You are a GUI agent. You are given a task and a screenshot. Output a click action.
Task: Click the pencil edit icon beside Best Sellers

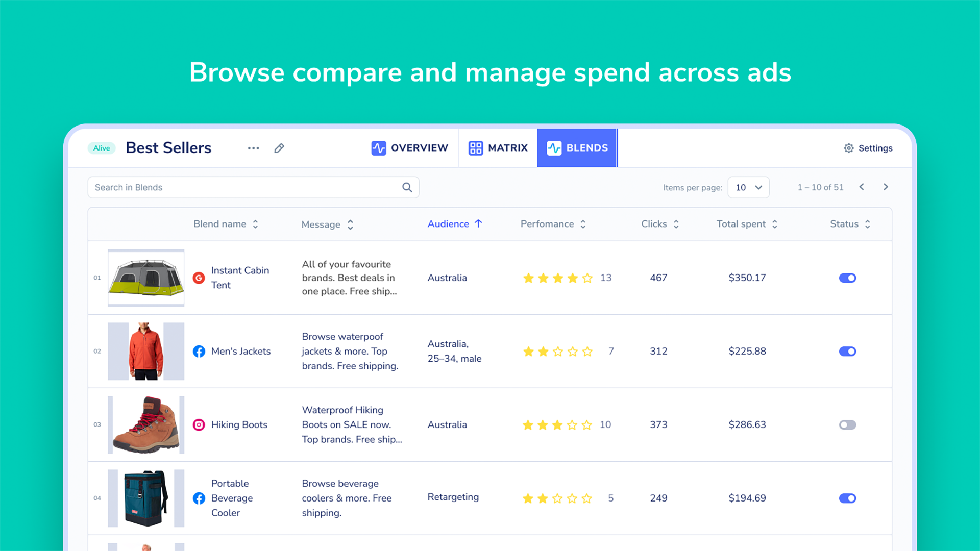pos(279,148)
